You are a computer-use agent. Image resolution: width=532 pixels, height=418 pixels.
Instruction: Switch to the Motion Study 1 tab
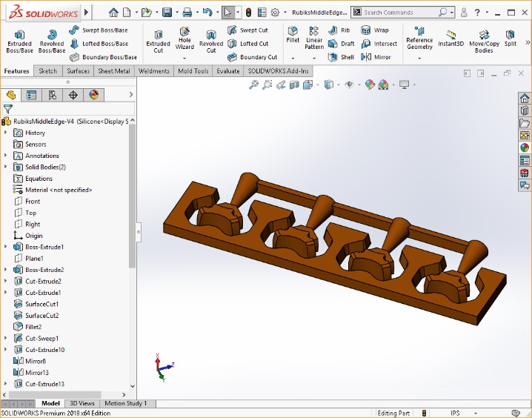tap(126, 403)
